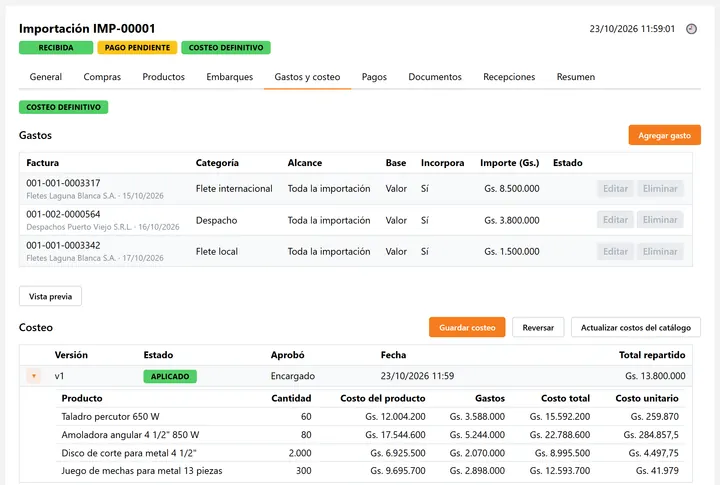Open the Embarques tab
Image resolution: width=720 pixels, height=485 pixels.
[230, 77]
